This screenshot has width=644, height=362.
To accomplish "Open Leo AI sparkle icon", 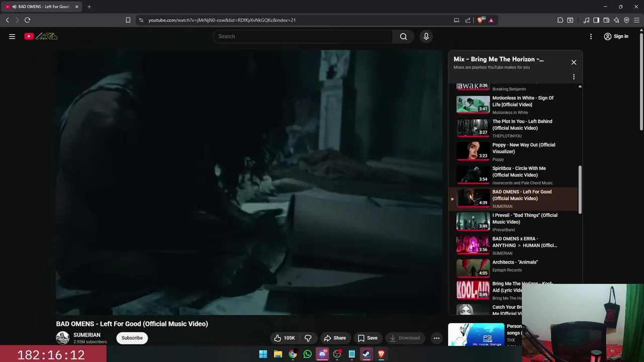I will point(616,20).
